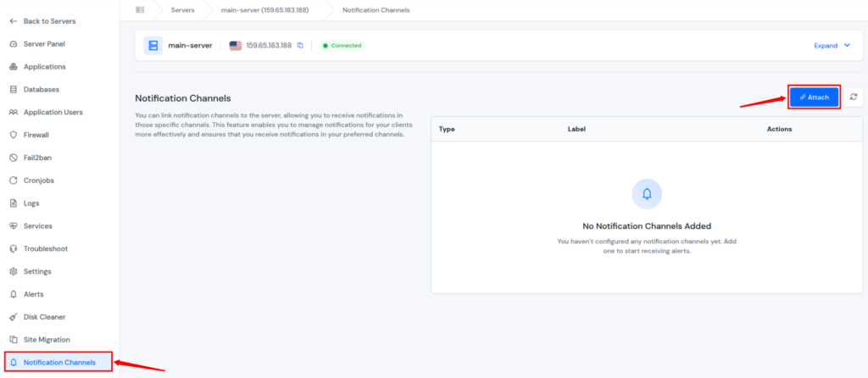
Task: Click the bell icon in empty state
Action: coord(647,194)
